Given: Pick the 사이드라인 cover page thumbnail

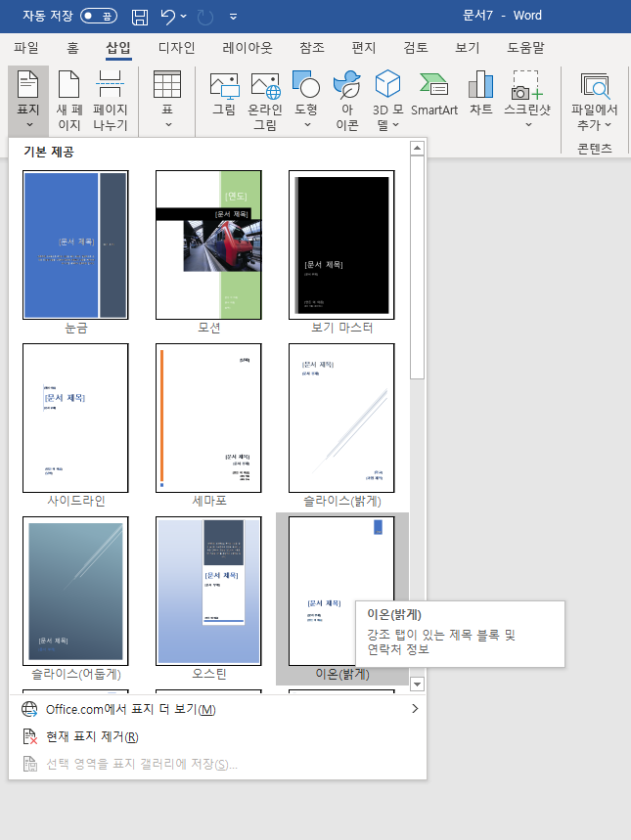Looking at the screenshot, I should [75, 418].
